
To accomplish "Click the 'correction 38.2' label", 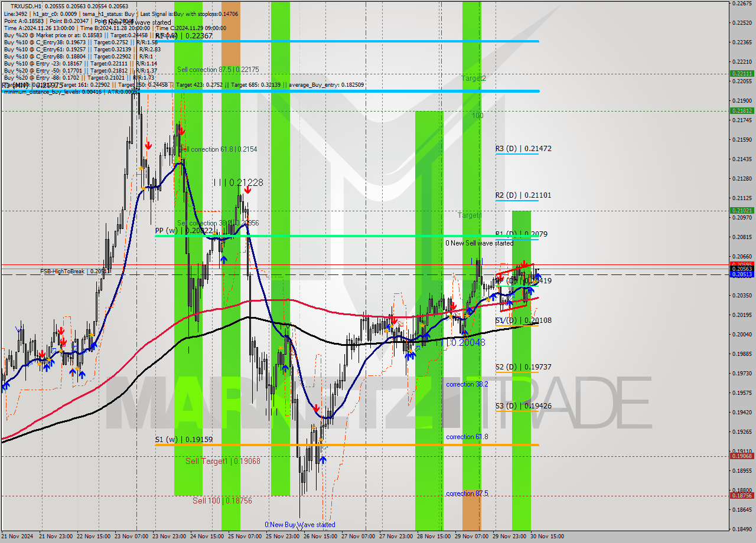I will tap(467, 384).
